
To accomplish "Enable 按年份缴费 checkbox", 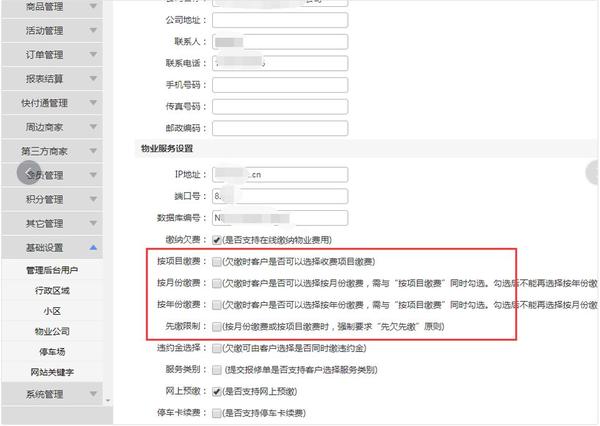I will pyautogui.click(x=217, y=305).
